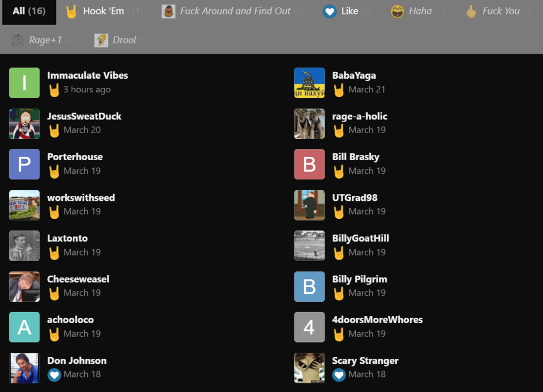Select the Rage+1 tab

[42, 40]
